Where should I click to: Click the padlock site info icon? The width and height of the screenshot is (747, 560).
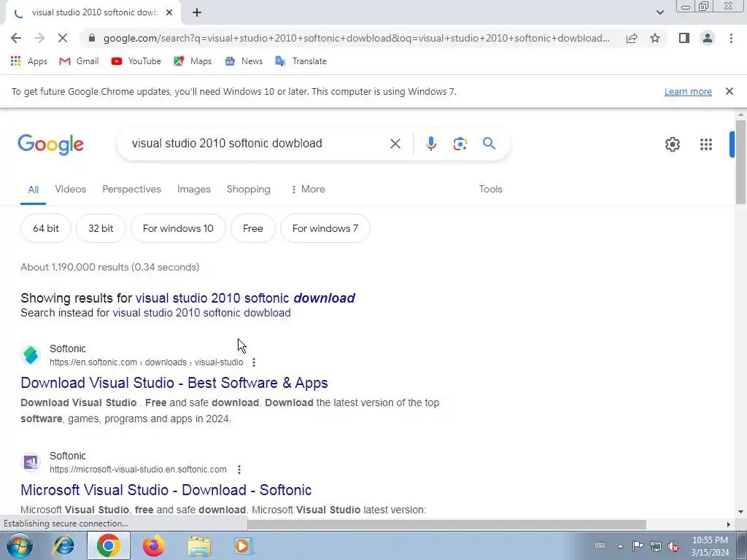[x=92, y=38]
